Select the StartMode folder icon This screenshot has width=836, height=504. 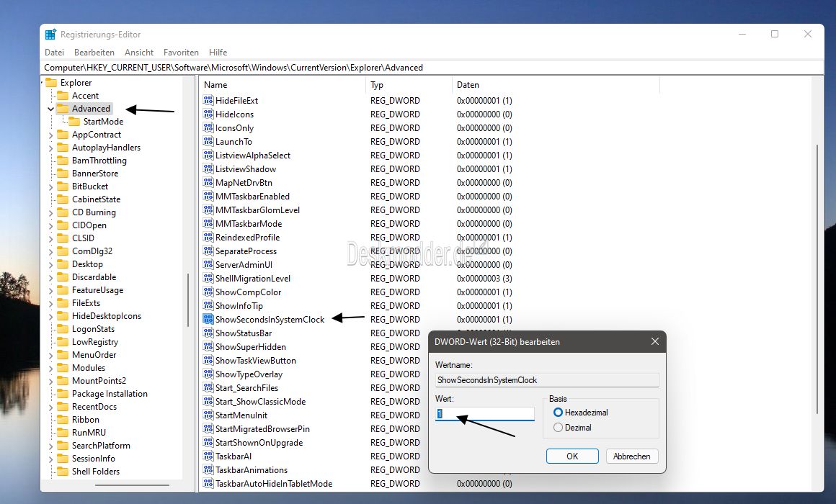74,122
